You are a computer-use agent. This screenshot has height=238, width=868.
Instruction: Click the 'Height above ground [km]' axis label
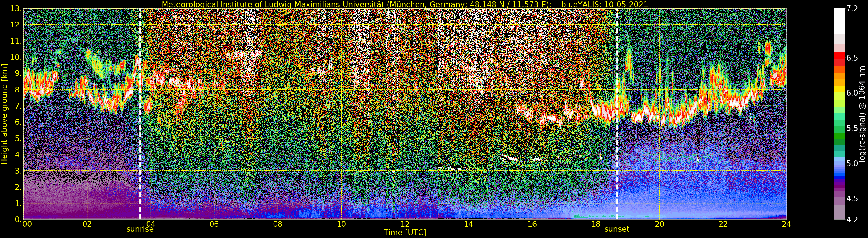pyautogui.click(x=4, y=114)
